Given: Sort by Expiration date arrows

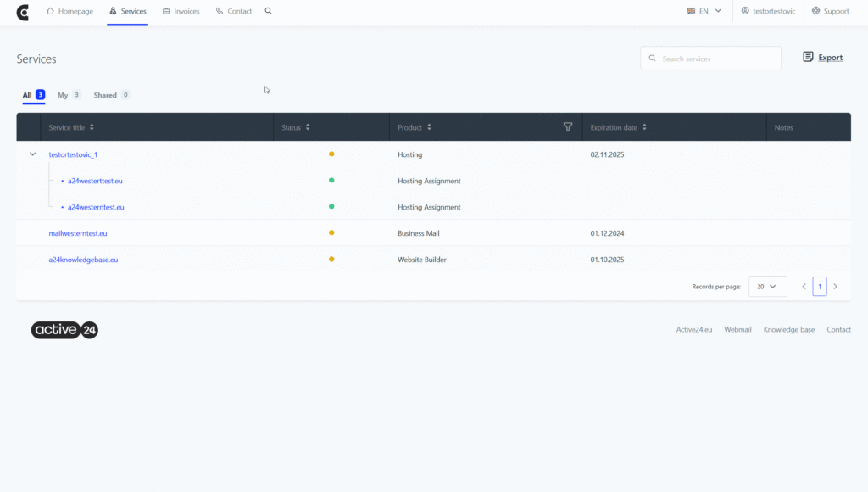Looking at the screenshot, I should pyautogui.click(x=644, y=127).
